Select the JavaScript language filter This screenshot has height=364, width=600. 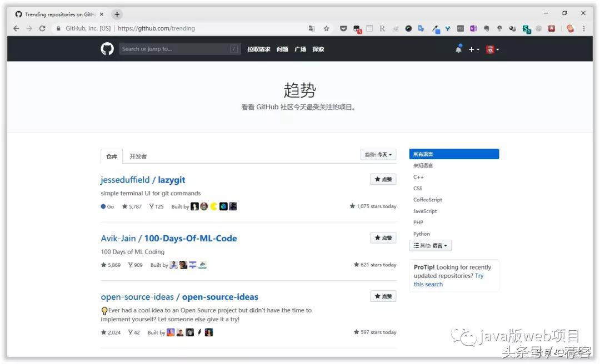pos(425,211)
